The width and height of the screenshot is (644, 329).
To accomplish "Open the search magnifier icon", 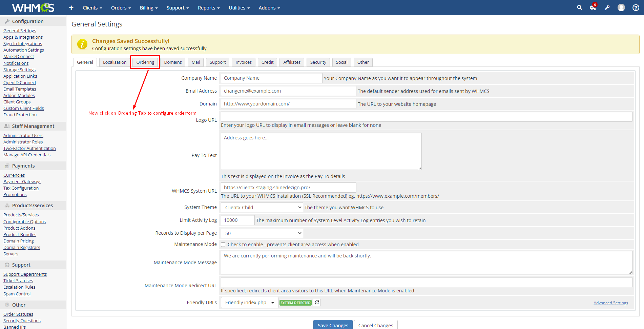I will pos(579,7).
